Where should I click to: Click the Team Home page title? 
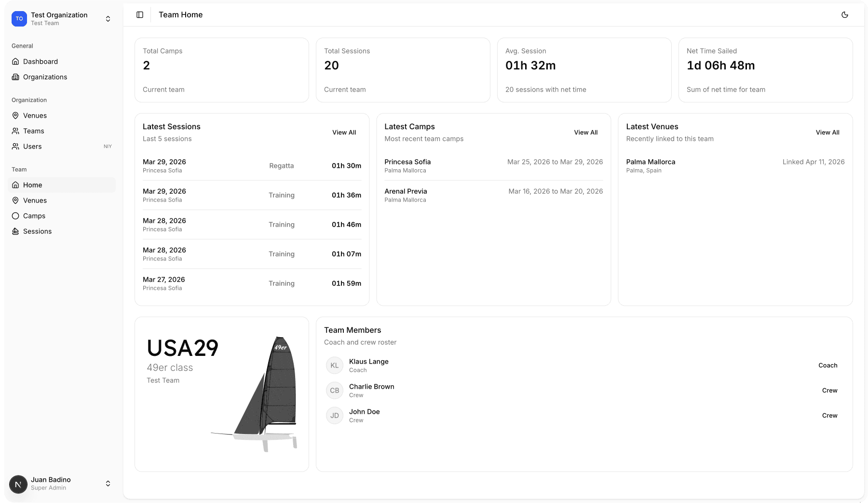181,15
